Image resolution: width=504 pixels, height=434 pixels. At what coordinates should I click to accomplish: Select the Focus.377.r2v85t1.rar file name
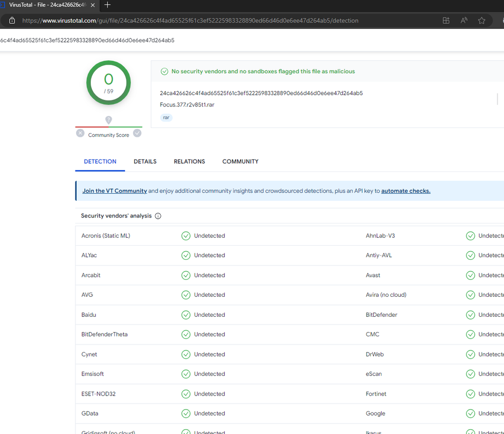coord(187,105)
